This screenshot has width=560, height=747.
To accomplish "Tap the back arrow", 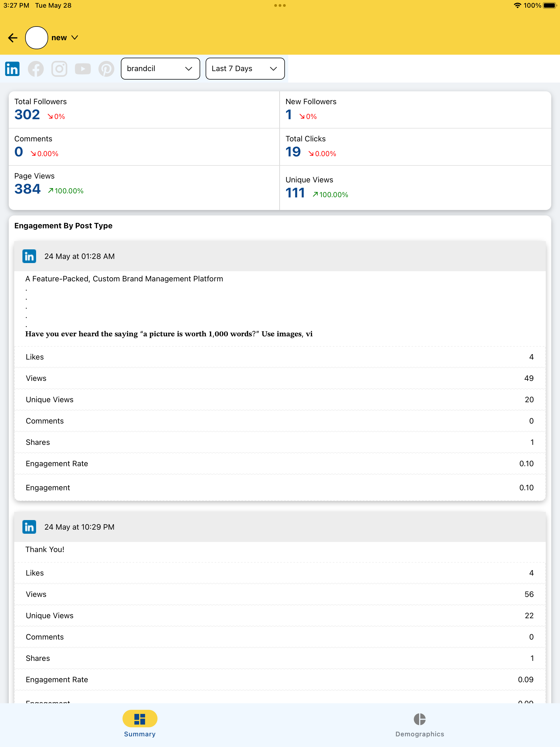I will (13, 37).
